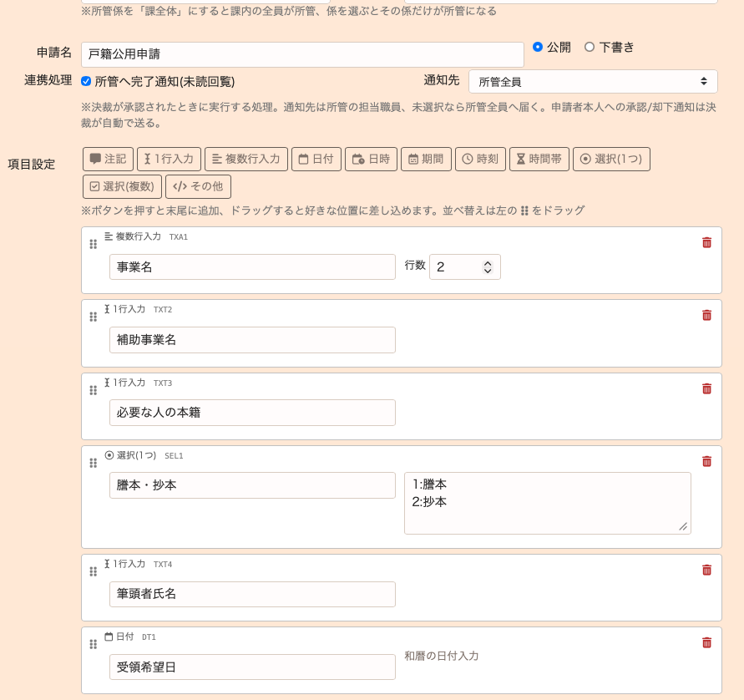Delete the 補助事業名 item via trash icon
Viewport: 744px width, 700px height.
coord(706,315)
